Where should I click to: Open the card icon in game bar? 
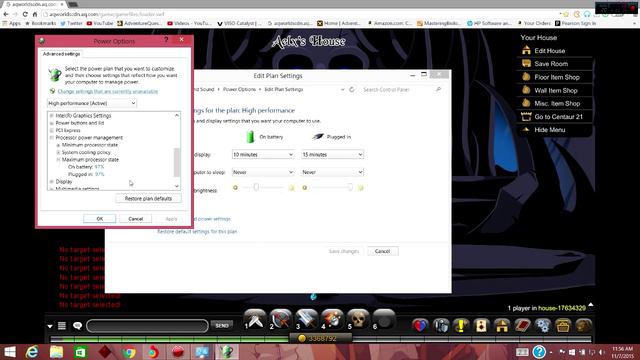(x=482, y=326)
